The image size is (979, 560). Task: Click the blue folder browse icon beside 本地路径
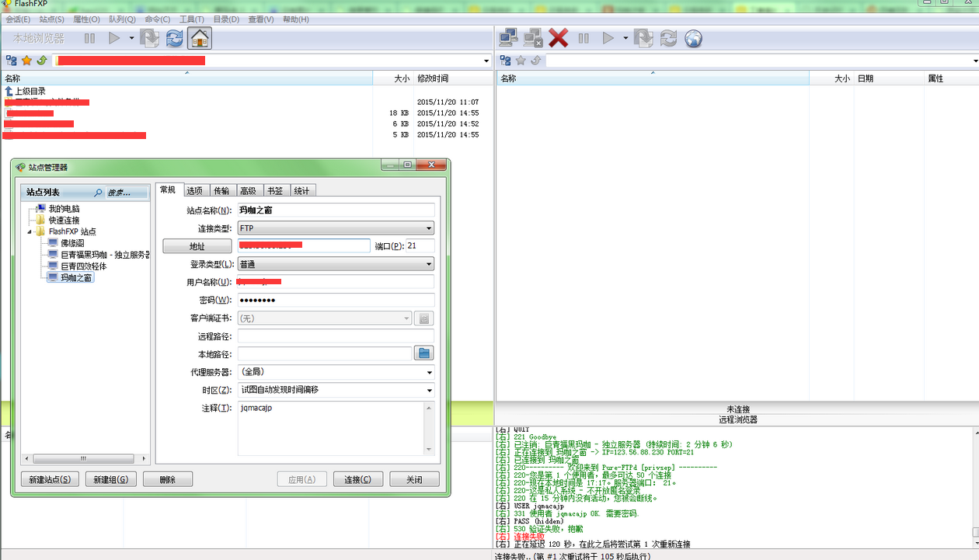(423, 353)
